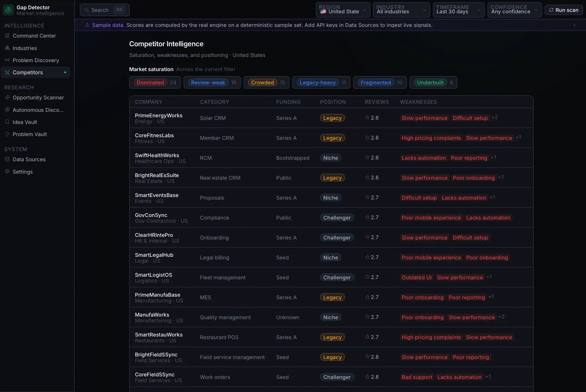Click the Settings gear icon
This screenshot has width=586, height=392.
click(x=7, y=171)
